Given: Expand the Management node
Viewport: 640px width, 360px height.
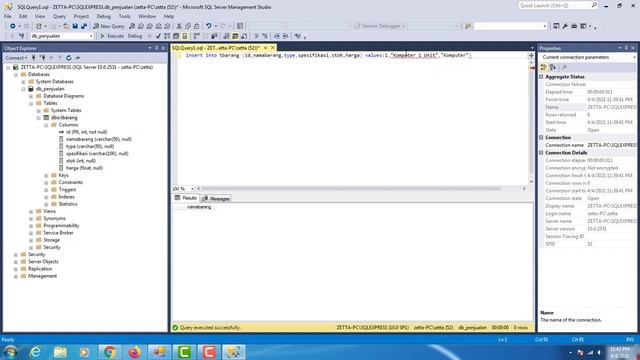Looking at the screenshot, I should (x=16, y=276).
